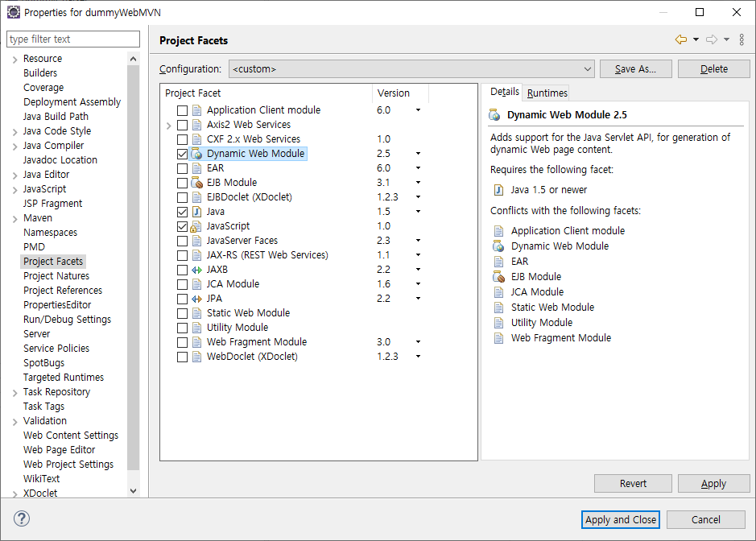Click the Cancel button

point(706,519)
